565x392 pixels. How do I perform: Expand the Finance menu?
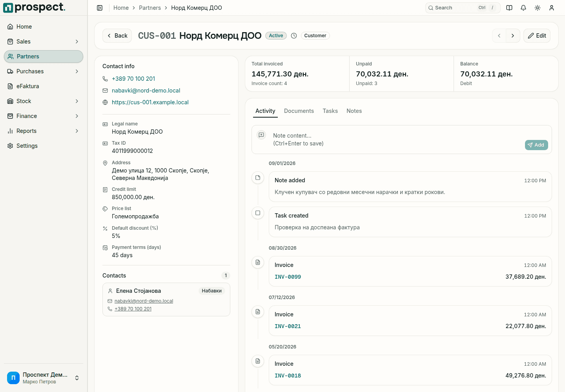(44, 116)
